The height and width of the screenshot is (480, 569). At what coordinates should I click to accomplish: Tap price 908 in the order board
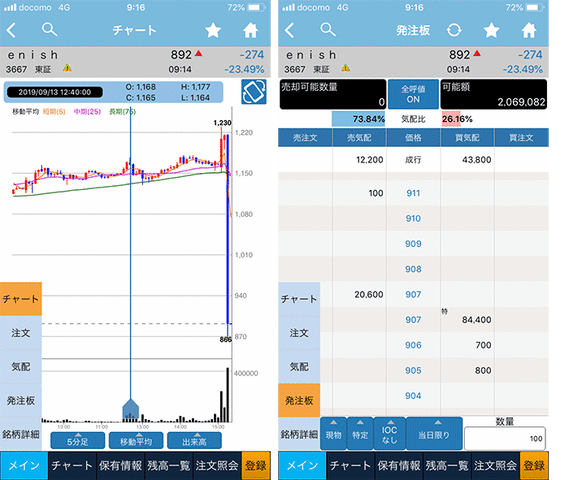point(413,269)
